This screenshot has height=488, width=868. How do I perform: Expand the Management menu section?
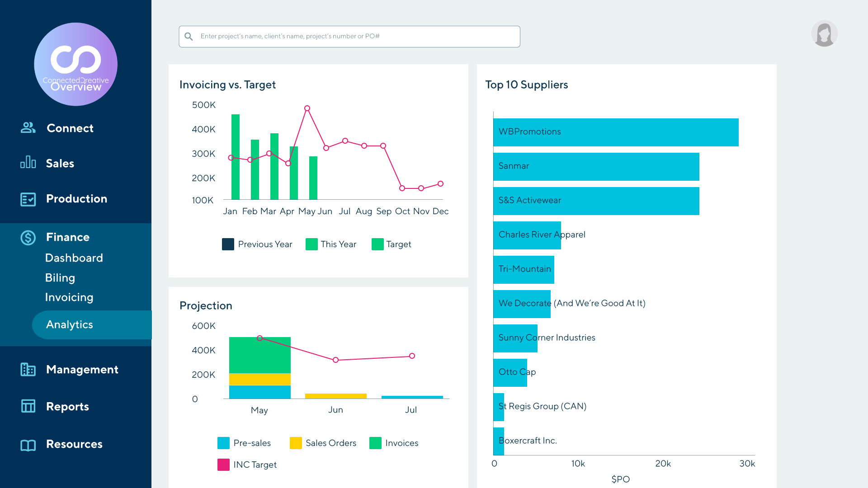(82, 370)
